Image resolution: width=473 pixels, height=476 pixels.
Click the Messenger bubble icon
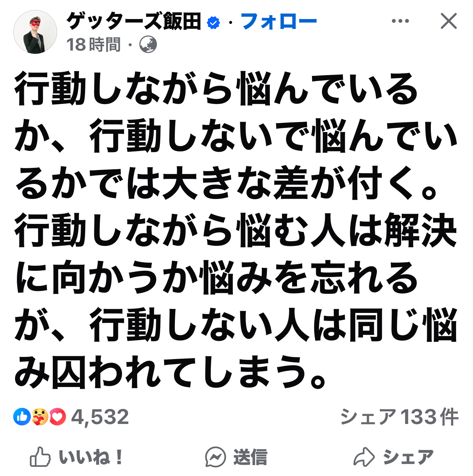click(216, 457)
